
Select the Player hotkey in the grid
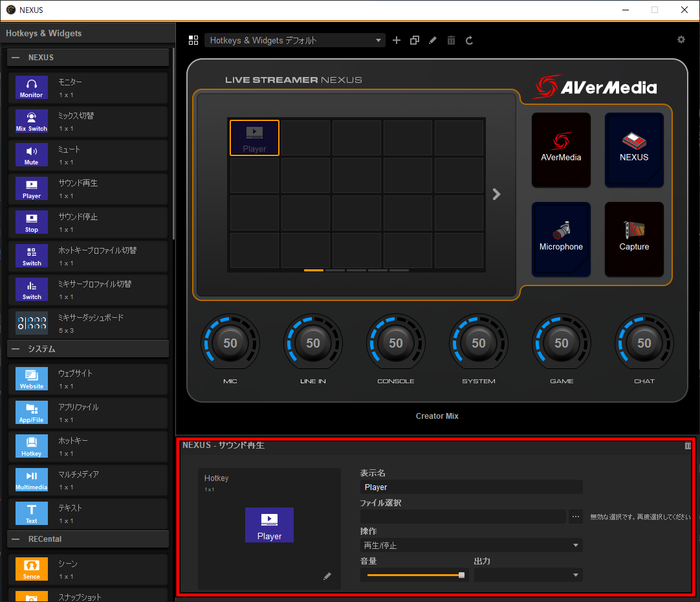tap(254, 138)
